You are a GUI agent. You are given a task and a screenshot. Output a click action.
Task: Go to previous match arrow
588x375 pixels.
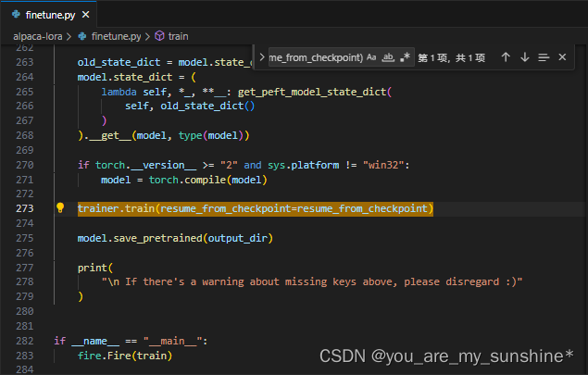click(506, 57)
